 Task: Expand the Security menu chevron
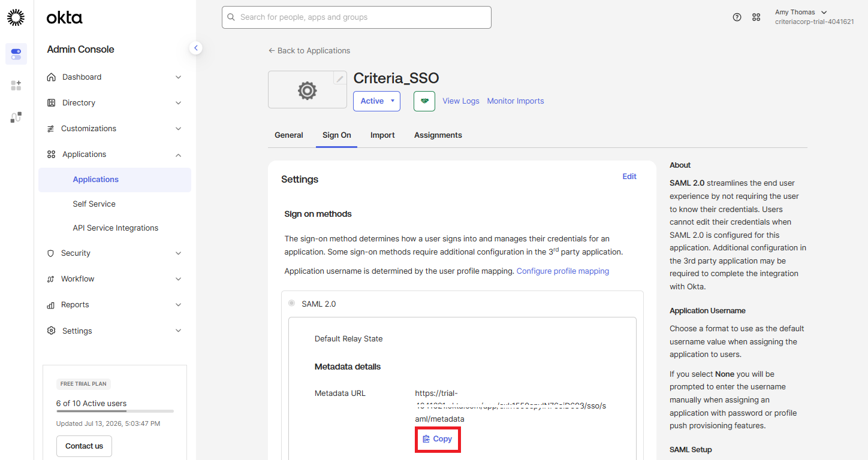(178, 253)
